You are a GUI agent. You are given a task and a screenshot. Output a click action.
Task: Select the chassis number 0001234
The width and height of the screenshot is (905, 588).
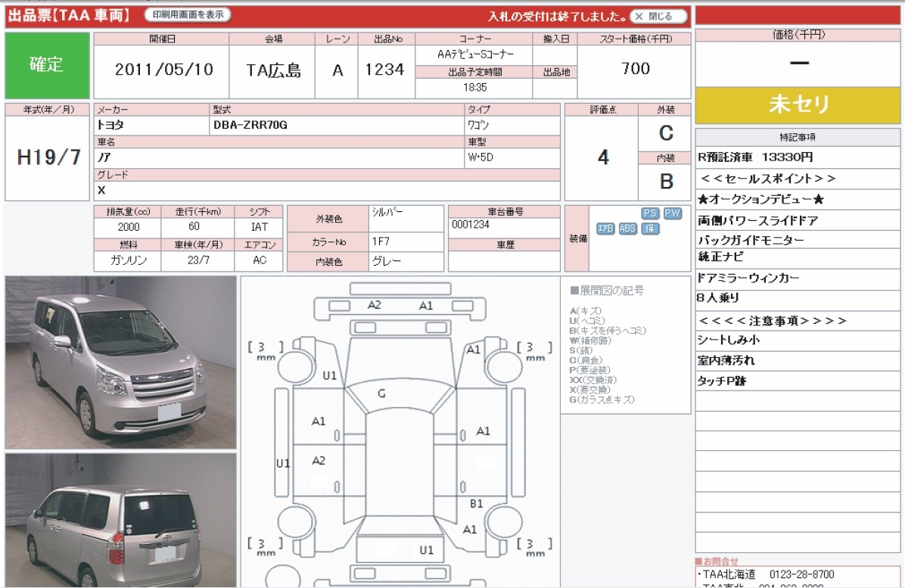point(471,225)
